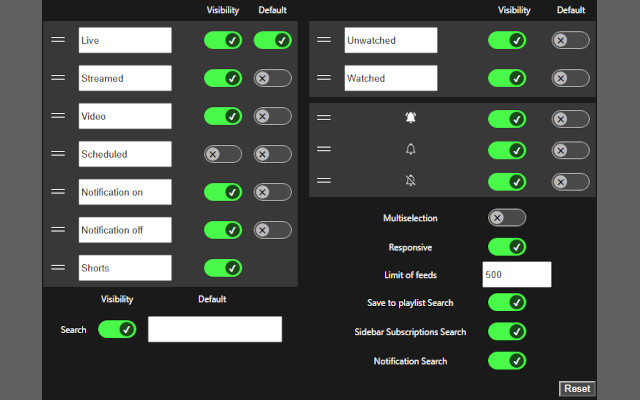Enable Notification off default switch
The width and height of the screenshot is (640, 400).
point(273,230)
